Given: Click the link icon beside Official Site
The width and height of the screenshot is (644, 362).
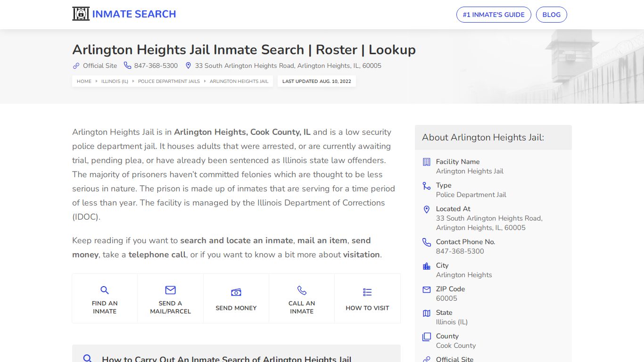Looking at the screenshot, I should (76, 66).
